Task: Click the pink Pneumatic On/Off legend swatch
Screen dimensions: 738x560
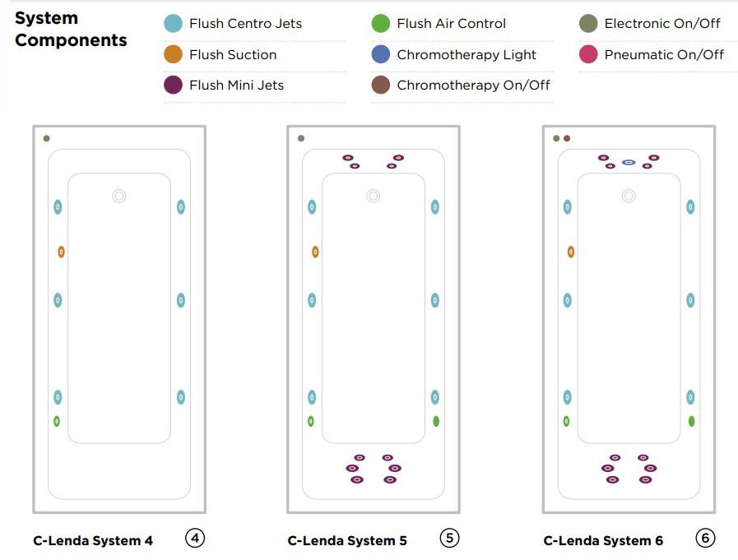Action: [x=588, y=54]
